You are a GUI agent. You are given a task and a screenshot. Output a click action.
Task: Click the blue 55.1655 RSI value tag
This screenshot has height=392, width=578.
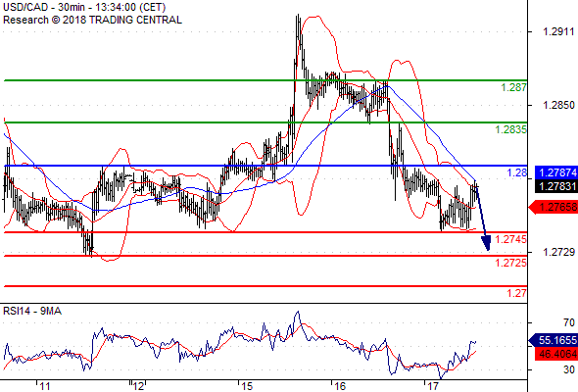pyautogui.click(x=553, y=340)
